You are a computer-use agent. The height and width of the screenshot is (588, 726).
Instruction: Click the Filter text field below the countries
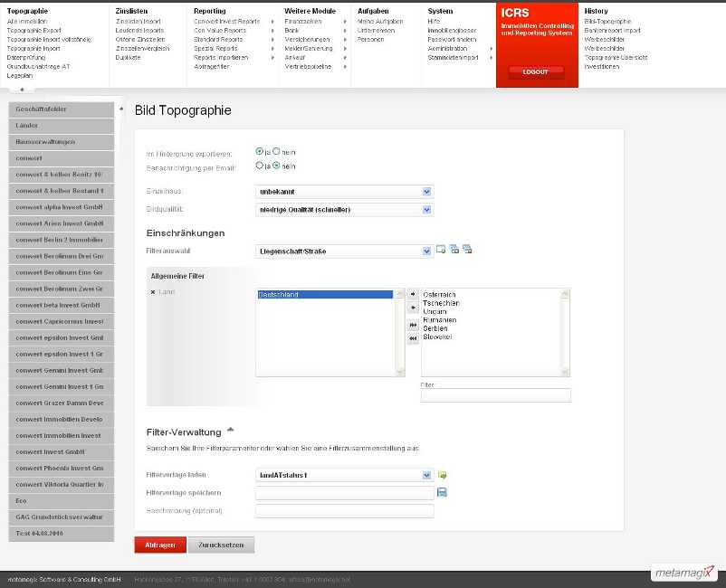click(x=495, y=395)
